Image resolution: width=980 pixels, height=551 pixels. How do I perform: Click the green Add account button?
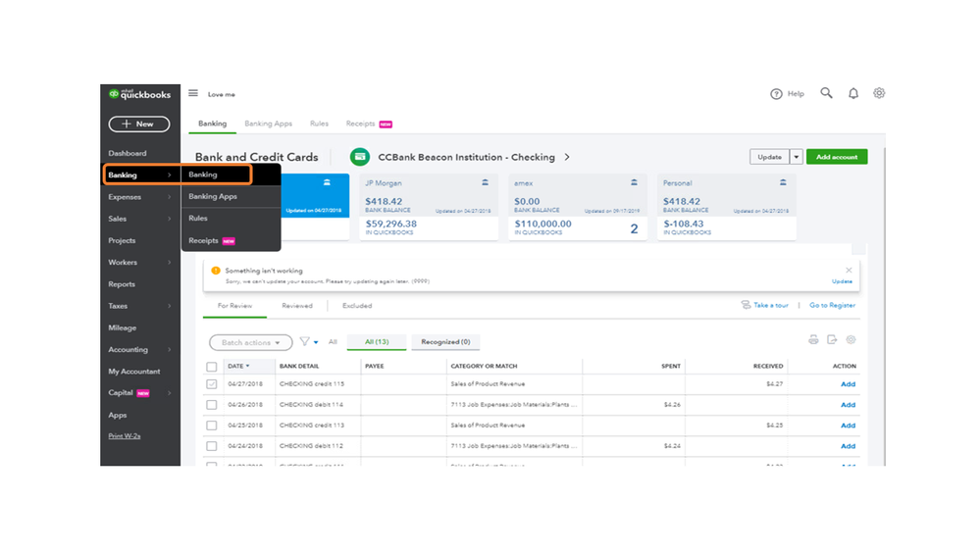click(836, 157)
